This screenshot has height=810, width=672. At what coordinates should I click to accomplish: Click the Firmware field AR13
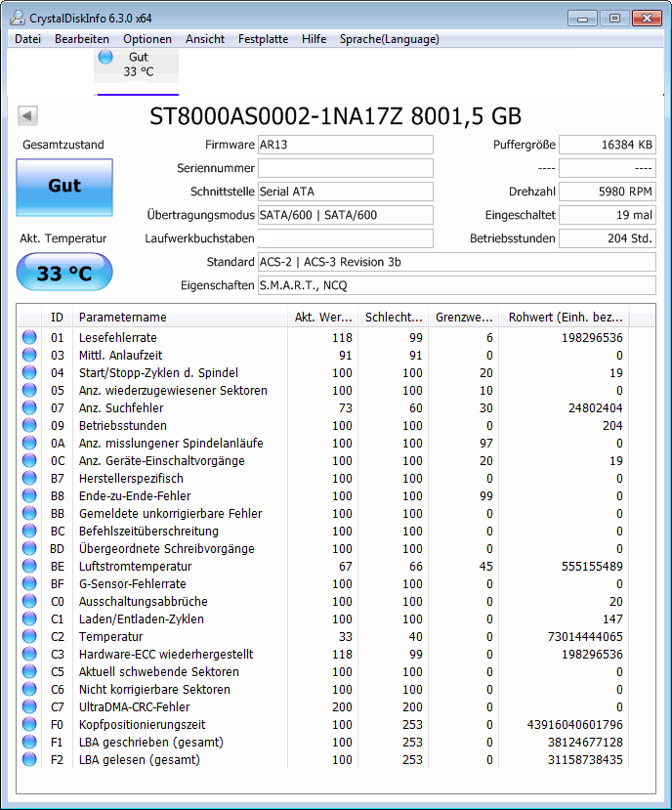346,145
